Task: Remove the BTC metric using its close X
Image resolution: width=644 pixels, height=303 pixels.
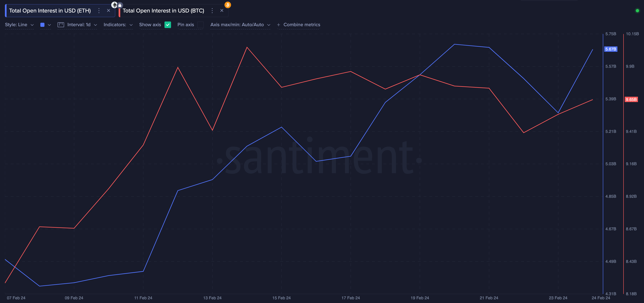Action: coord(222,10)
